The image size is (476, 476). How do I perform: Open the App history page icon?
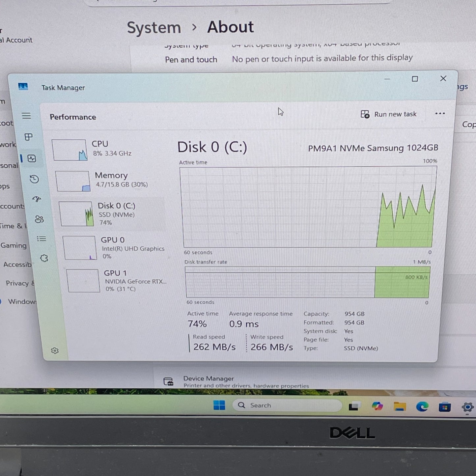(34, 179)
